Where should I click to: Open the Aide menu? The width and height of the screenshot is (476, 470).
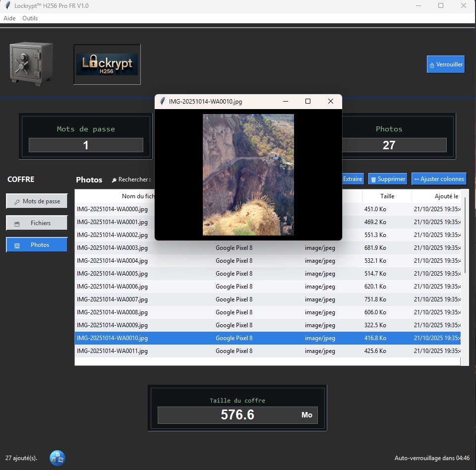click(9, 18)
